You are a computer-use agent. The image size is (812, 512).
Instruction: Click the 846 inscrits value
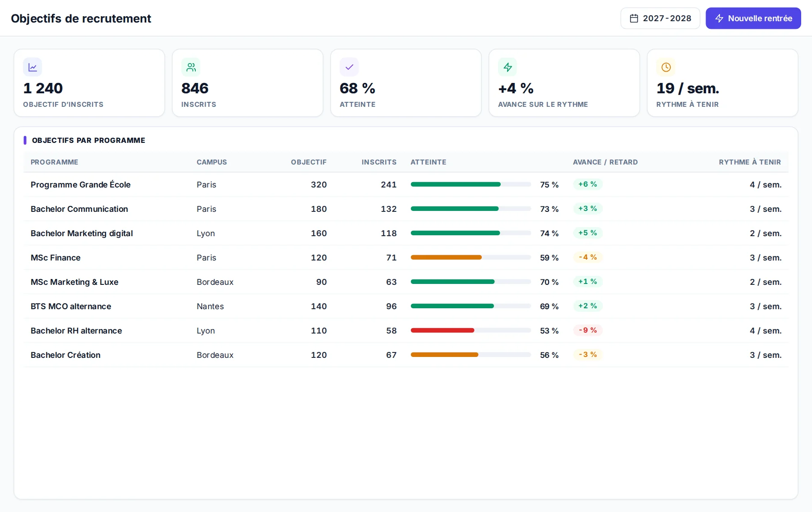pyautogui.click(x=195, y=88)
